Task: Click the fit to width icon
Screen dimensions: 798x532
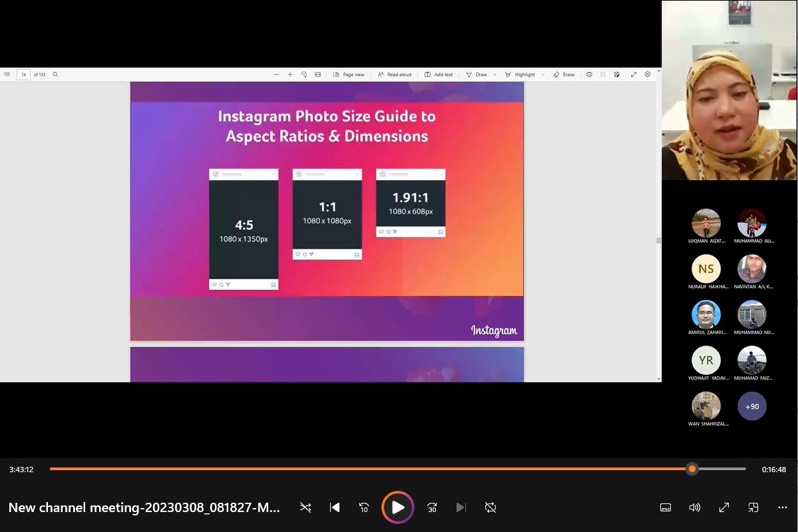Action: coord(317,74)
